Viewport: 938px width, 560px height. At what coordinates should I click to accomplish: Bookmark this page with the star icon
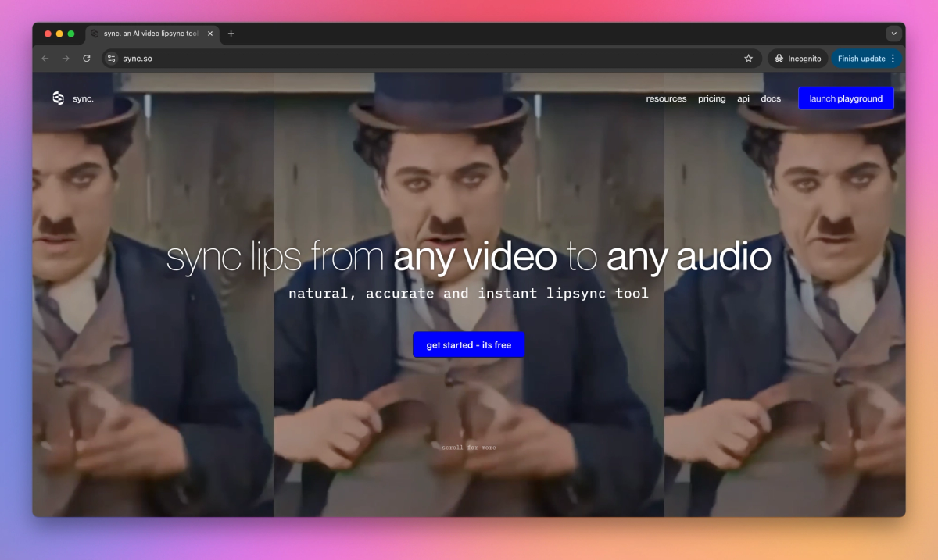(x=748, y=59)
